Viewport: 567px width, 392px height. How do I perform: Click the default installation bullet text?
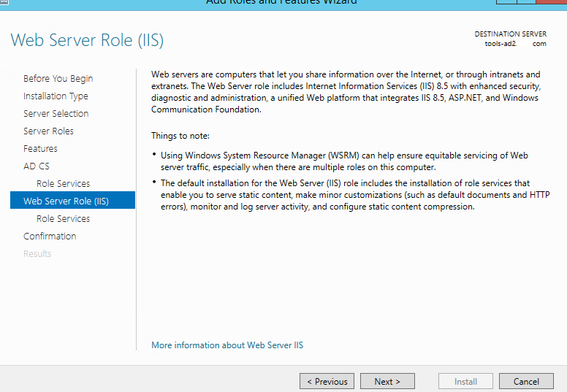pyautogui.click(x=355, y=195)
